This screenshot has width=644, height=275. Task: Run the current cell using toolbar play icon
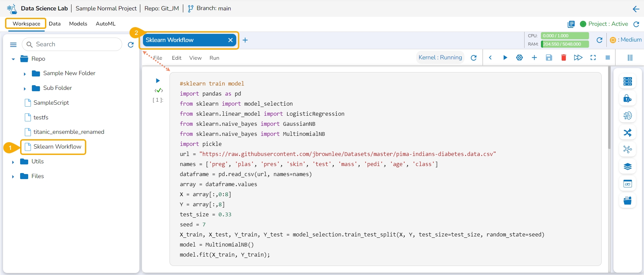tap(505, 58)
